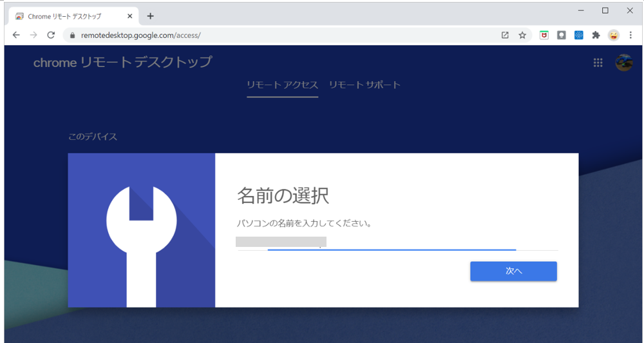Screen dimensions: 644x343
Task: Click the このデバイス section label
Action: 93,137
